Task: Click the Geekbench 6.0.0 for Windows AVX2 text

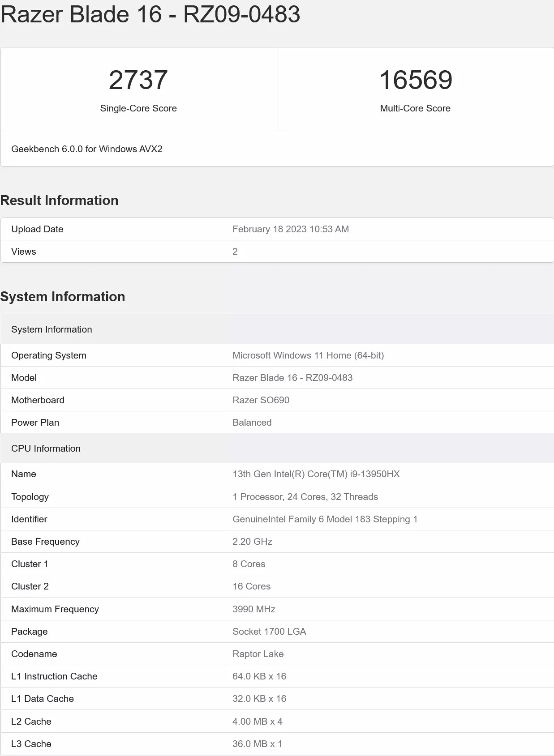Action: (x=87, y=149)
